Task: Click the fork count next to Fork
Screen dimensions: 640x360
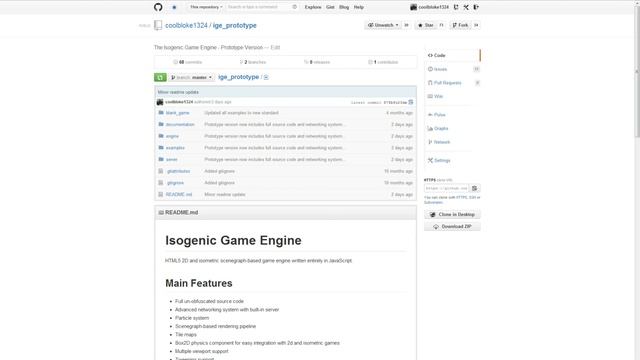Action: coord(476,25)
